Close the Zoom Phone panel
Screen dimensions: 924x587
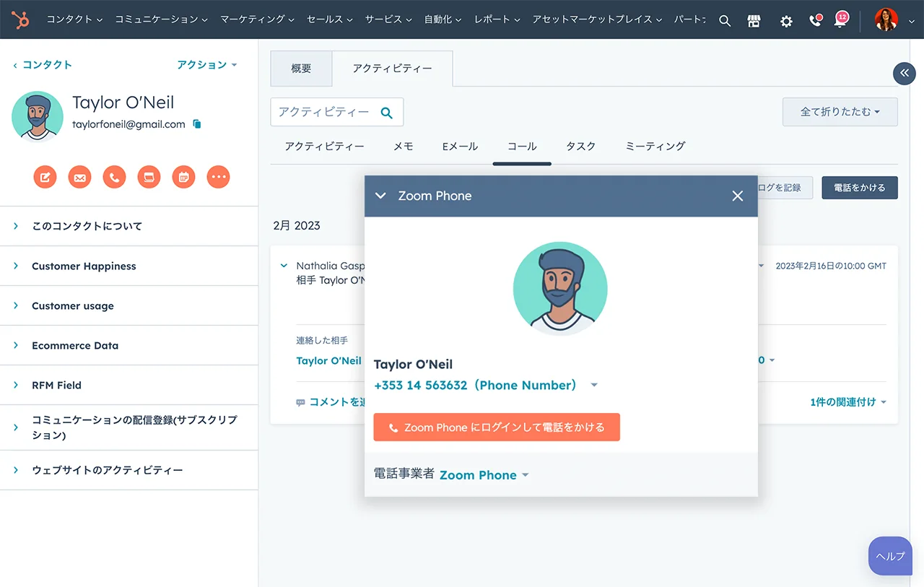[737, 196]
